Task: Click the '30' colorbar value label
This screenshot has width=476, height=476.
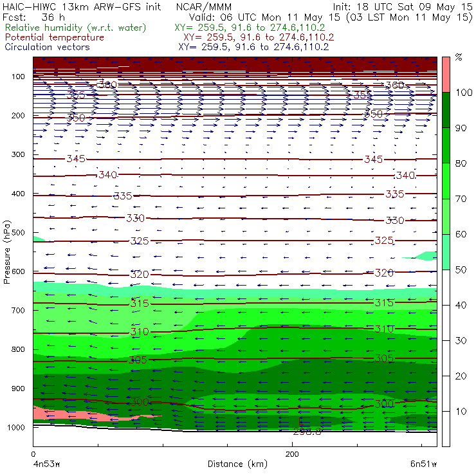Action: [461, 341]
